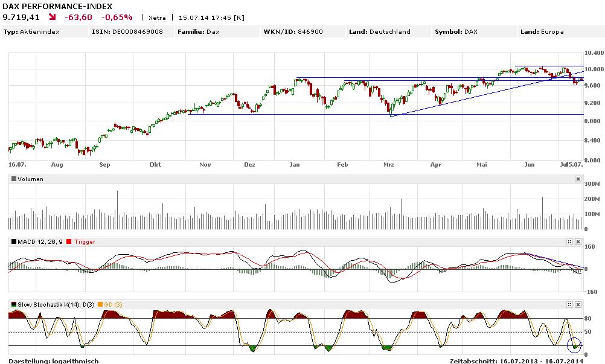Click the Land Deutschland field

coord(379,31)
